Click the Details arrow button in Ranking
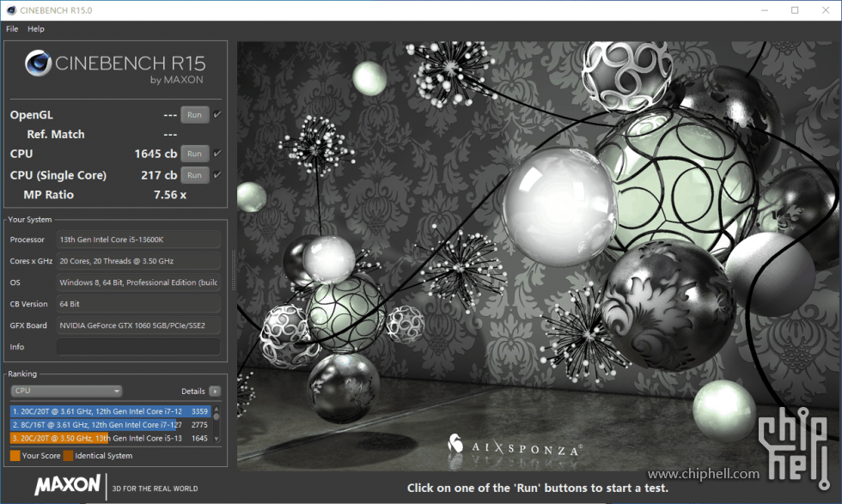 215,392
